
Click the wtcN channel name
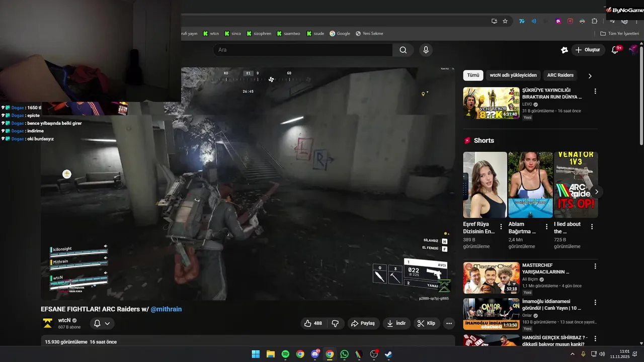(x=64, y=320)
